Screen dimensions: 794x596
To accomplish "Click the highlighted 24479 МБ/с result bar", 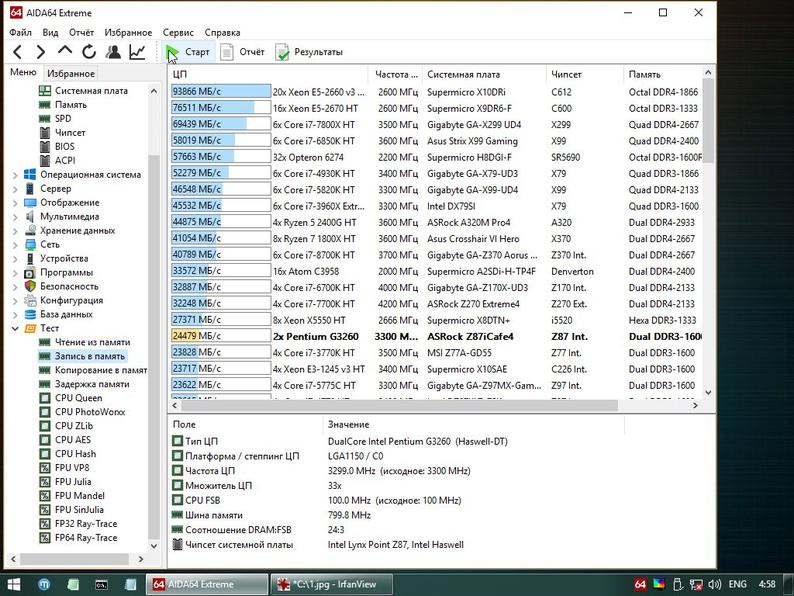I will [x=221, y=336].
